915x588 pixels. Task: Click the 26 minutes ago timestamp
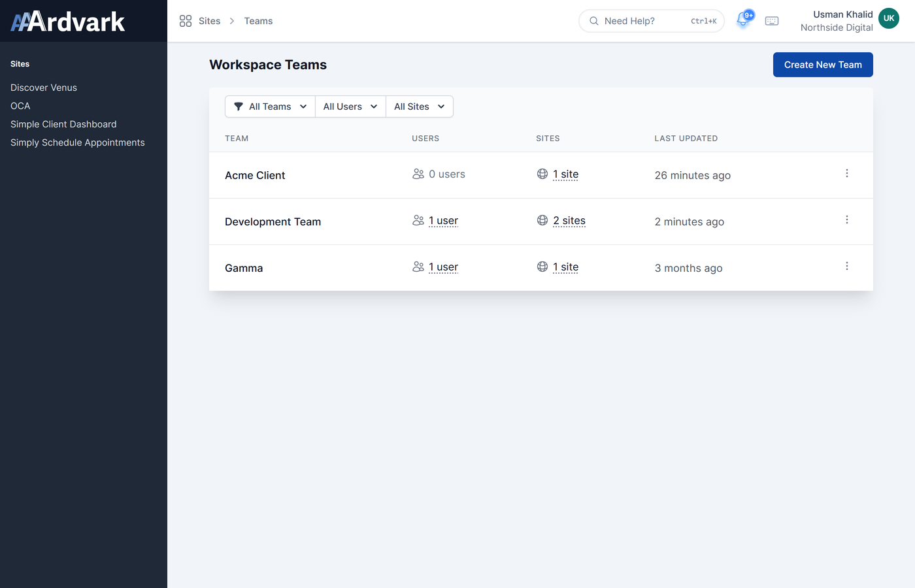pyautogui.click(x=693, y=175)
